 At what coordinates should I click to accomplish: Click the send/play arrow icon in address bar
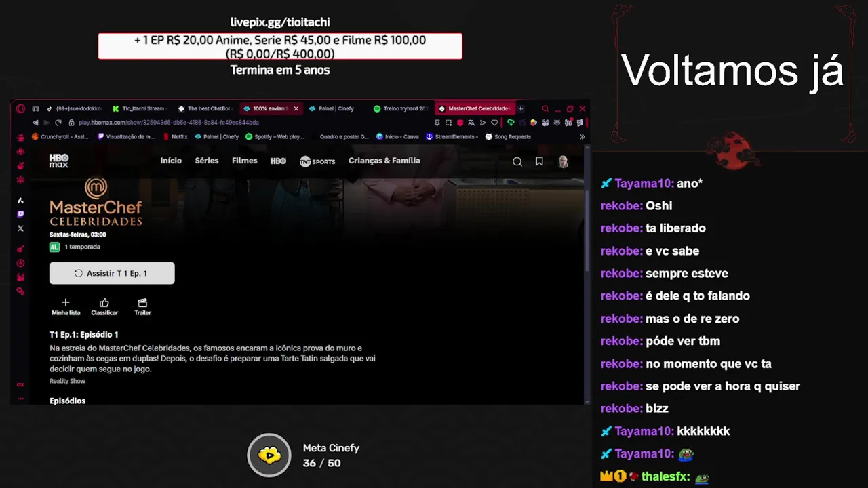[482, 123]
